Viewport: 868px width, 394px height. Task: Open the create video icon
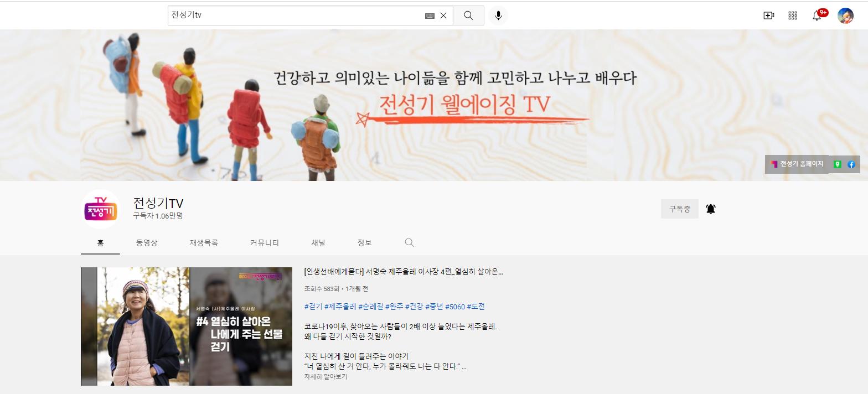click(768, 15)
